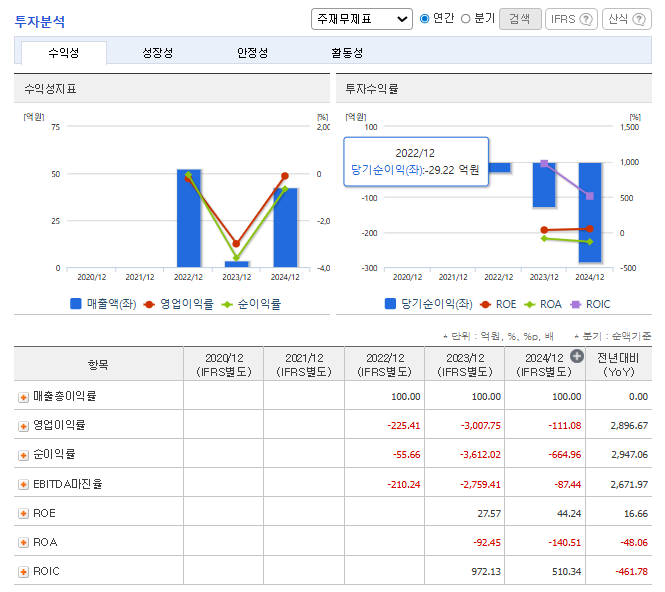Screen dimensions: 665x592
Task: Toggle the ROA legend entry
Action: coord(543,304)
